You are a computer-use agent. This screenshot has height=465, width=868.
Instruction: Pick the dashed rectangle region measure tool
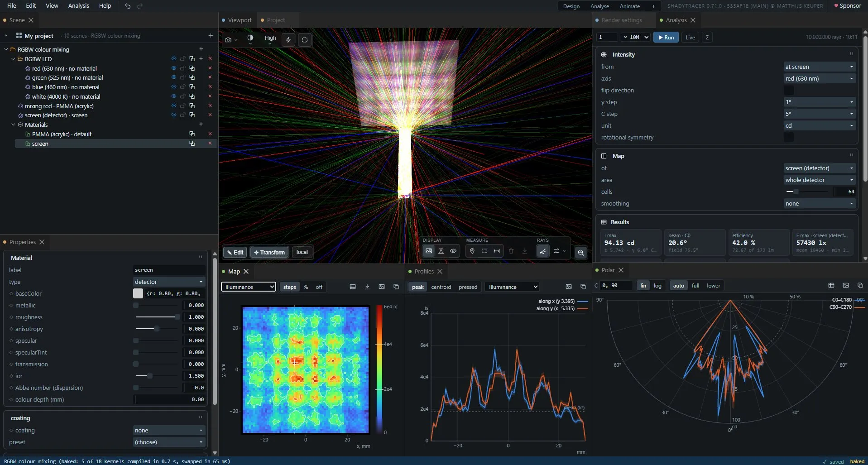(x=484, y=251)
